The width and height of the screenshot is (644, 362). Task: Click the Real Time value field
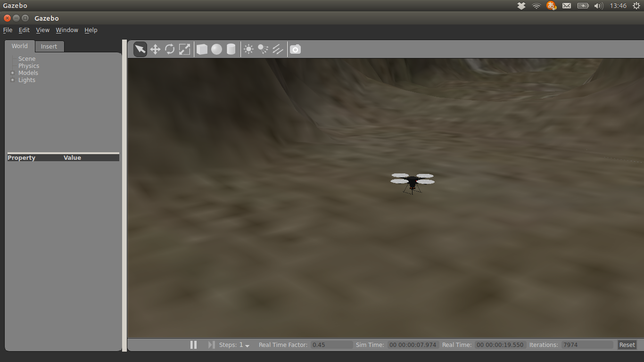click(500, 345)
